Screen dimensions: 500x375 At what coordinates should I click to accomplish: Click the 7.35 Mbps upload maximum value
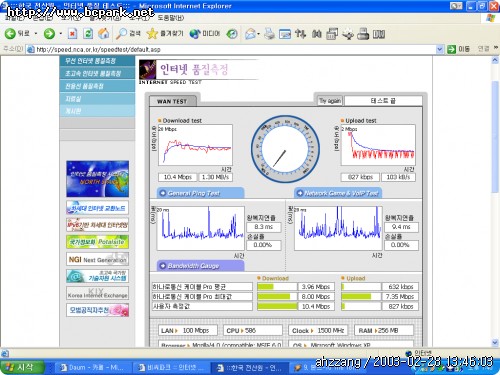tap(400, 297)
